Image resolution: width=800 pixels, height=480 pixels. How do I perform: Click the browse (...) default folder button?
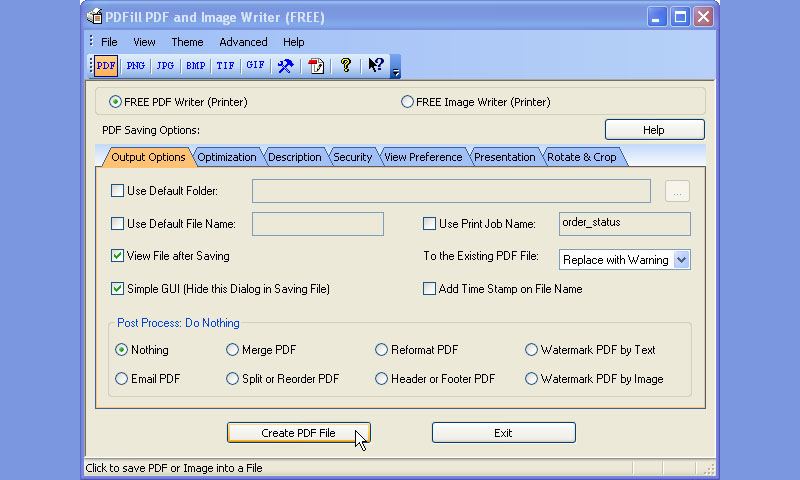[677, 191]
